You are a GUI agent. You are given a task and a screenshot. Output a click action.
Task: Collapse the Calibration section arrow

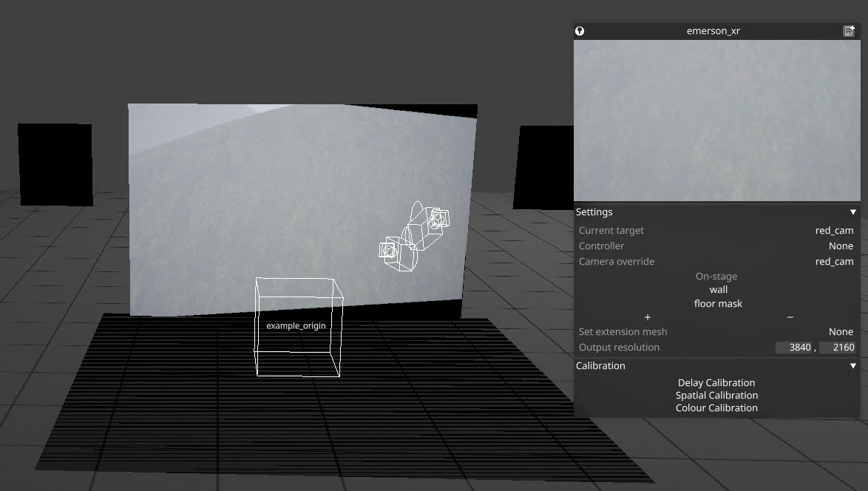(x=853, y=366)
